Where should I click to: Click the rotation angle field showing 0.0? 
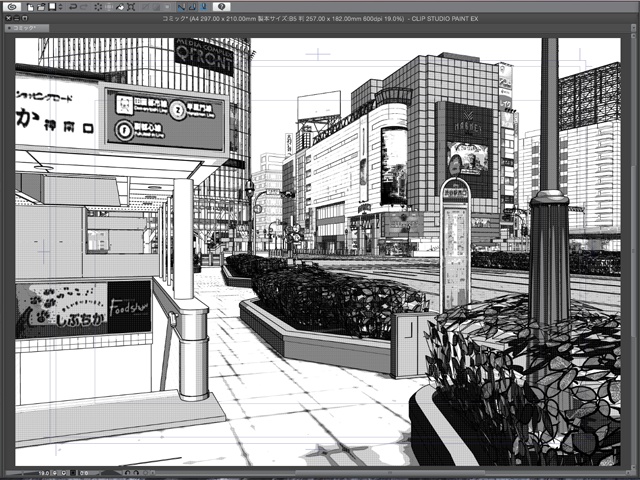[84, 473]
